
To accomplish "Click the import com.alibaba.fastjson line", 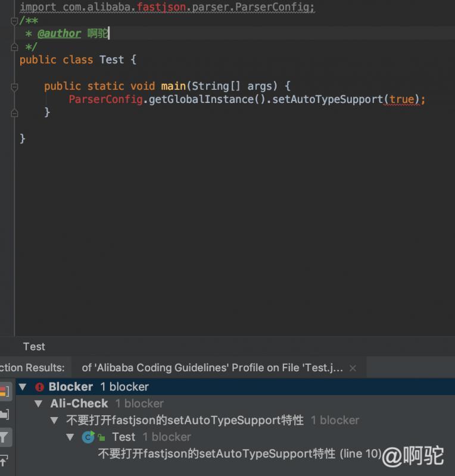I will point(167,7).
